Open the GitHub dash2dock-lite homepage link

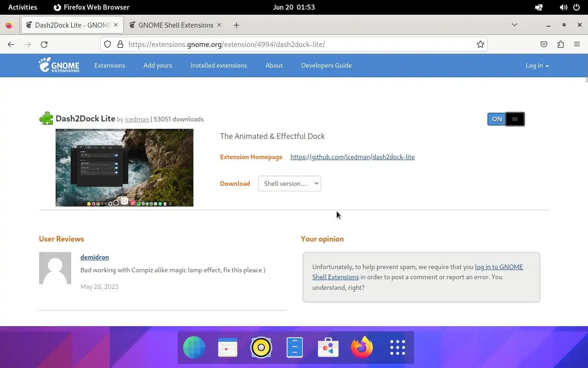point(352,157)
